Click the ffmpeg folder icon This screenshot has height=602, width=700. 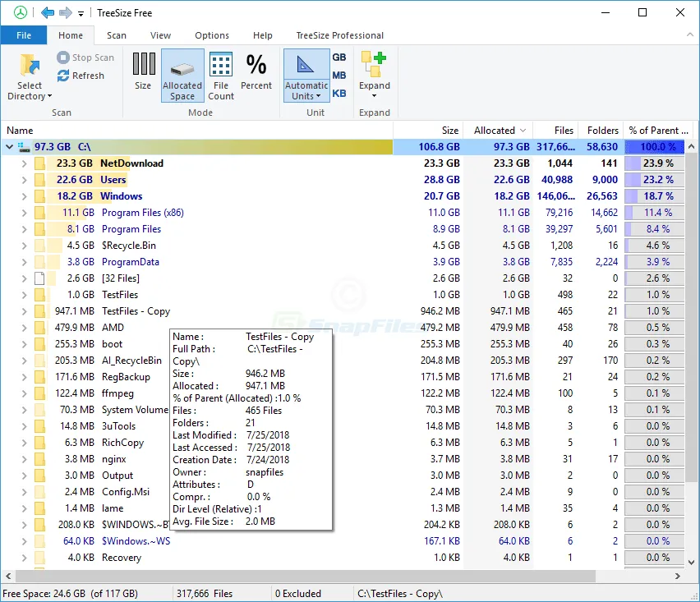pos(39,393)
